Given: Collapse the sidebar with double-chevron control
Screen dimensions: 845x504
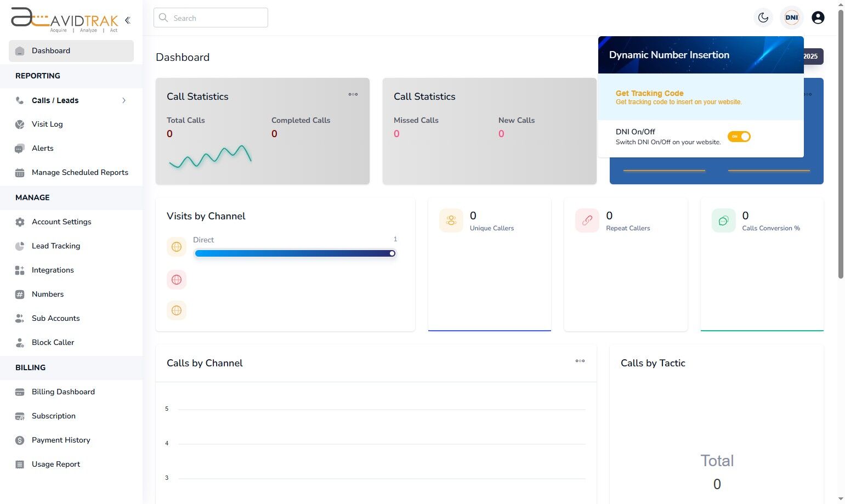Looking at the screenshot, I should point(128,20).
